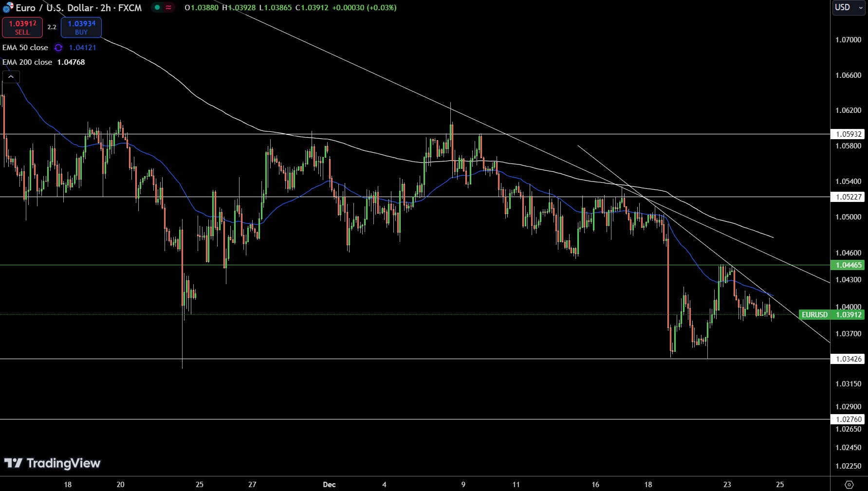Click the Euro / U.S. Dollar symbol title
The width and height of the screenshot is (868, 491).
point(79,8)
